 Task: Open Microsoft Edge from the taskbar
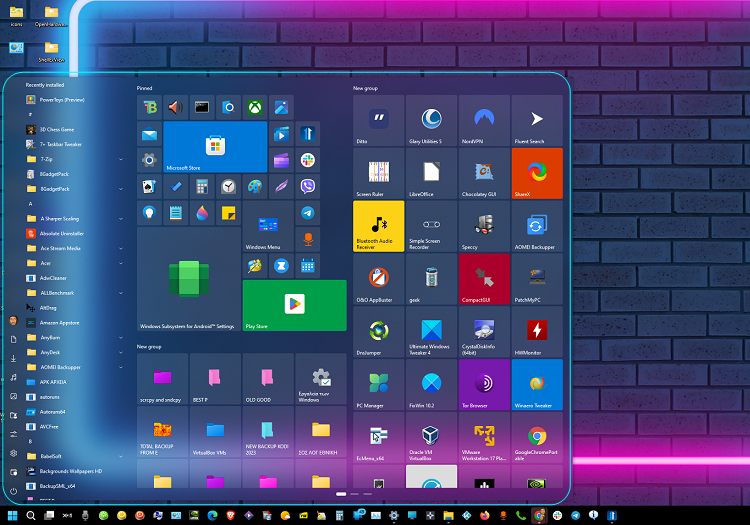(x=212, y=515)
